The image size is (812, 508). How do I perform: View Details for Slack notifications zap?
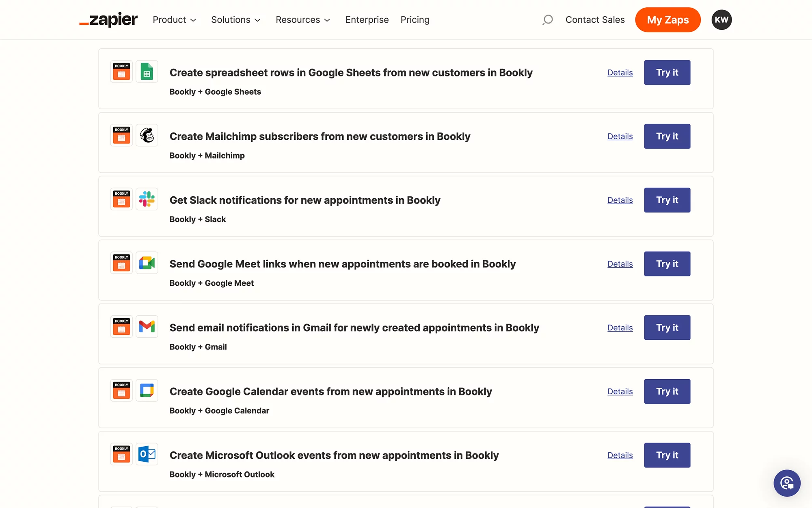coord(620,200)
